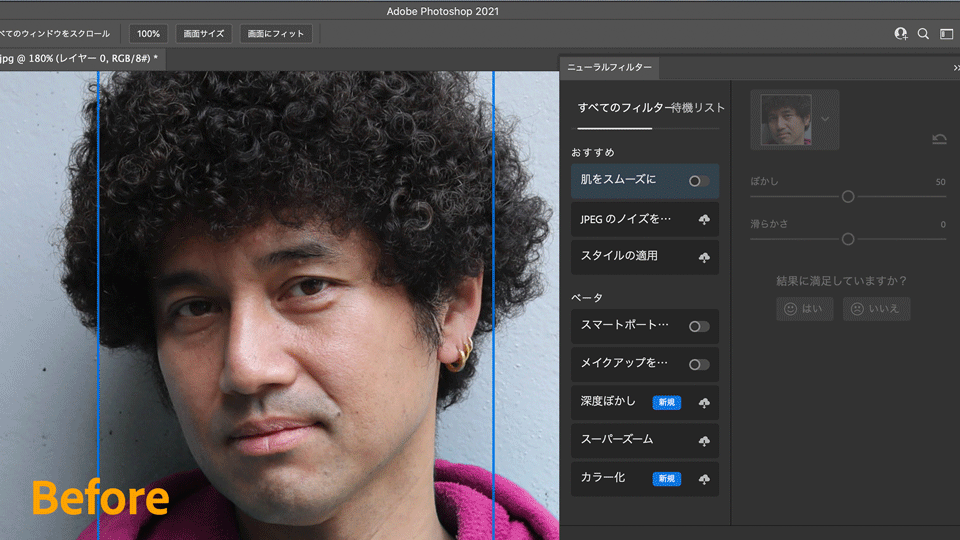Click the ぼかし slider handle

point(848,197)
